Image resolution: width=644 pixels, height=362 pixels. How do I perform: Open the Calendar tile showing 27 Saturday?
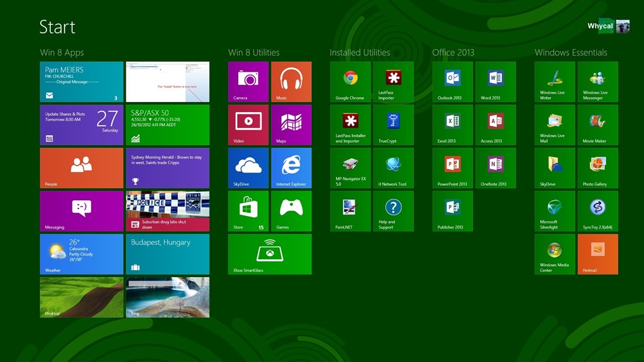pos(82,125)
